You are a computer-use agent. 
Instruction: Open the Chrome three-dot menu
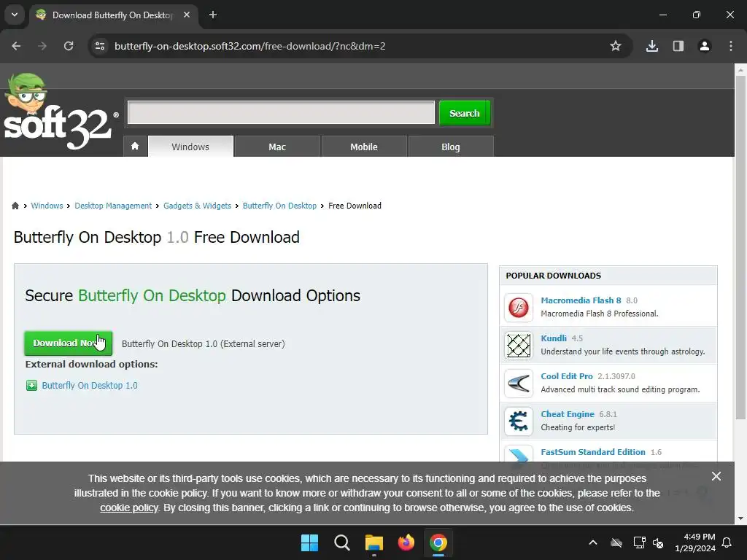(x=730, y=46)
